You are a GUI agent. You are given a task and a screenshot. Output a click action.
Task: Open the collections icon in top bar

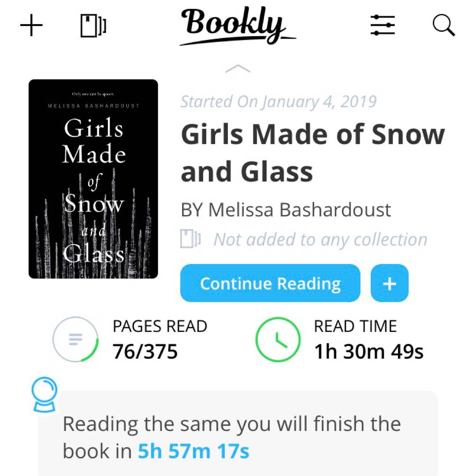tap(93, 26)
